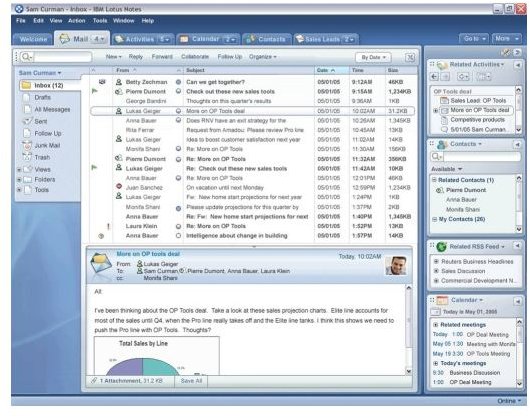This screenshot has width=530, height=418.
Task: Click the search magnifier icon in mail toolbar
Action: click(26, 57)
